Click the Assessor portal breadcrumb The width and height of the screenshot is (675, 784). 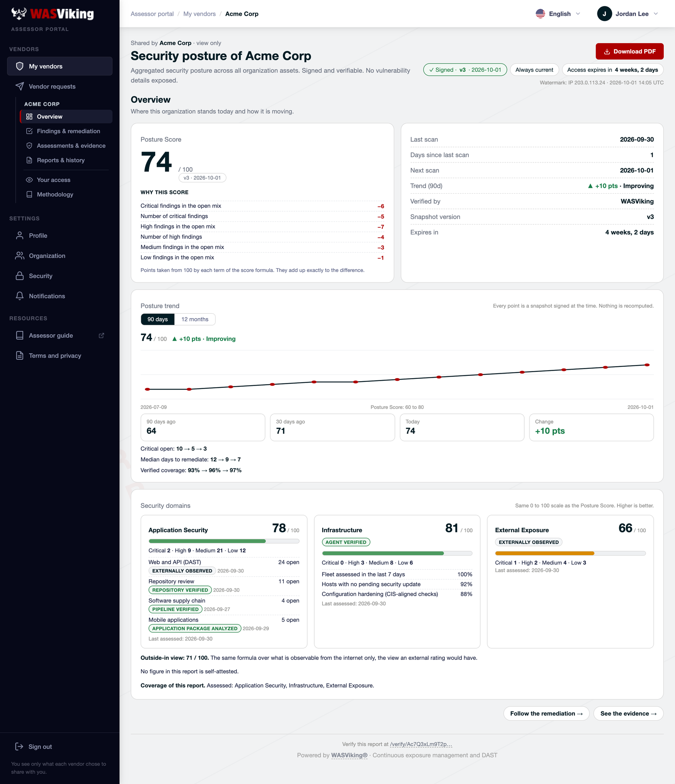coord(152,14)
